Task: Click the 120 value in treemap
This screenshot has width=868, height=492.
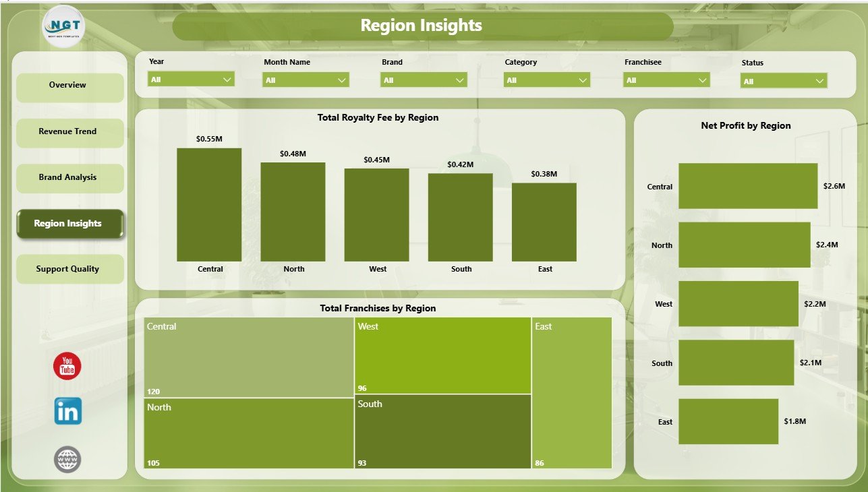Action: point(153,392)
